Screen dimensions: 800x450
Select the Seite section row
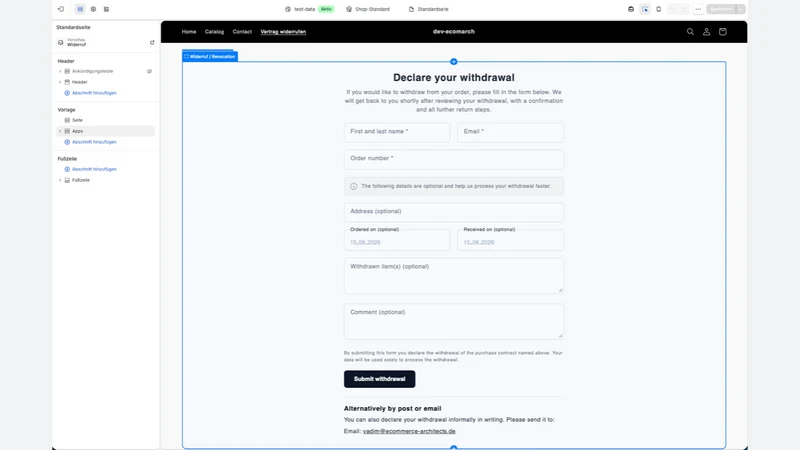106,120
